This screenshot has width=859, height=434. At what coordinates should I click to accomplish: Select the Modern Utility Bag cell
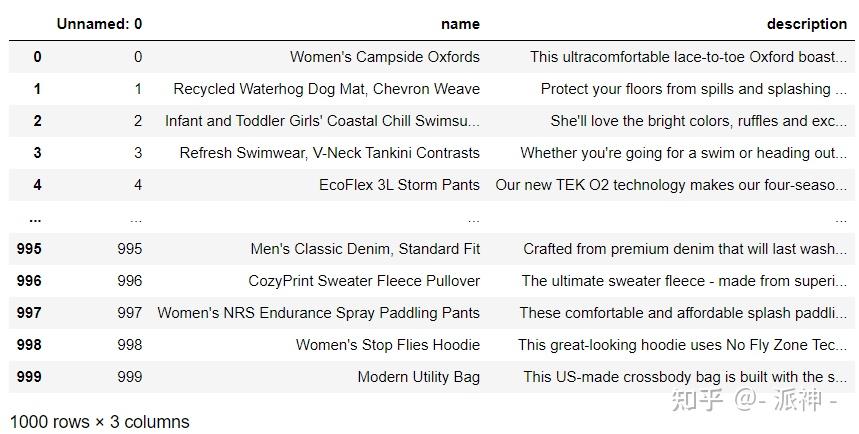(x=419, y=377)
